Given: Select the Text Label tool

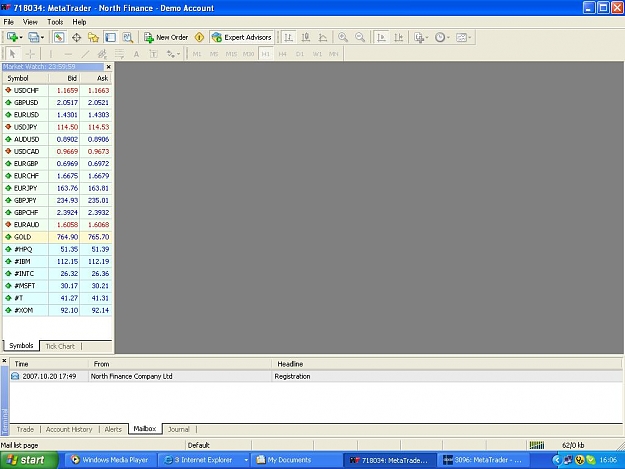Looking at the screenshot, I should pyautogui.click(x=153, y=54).
